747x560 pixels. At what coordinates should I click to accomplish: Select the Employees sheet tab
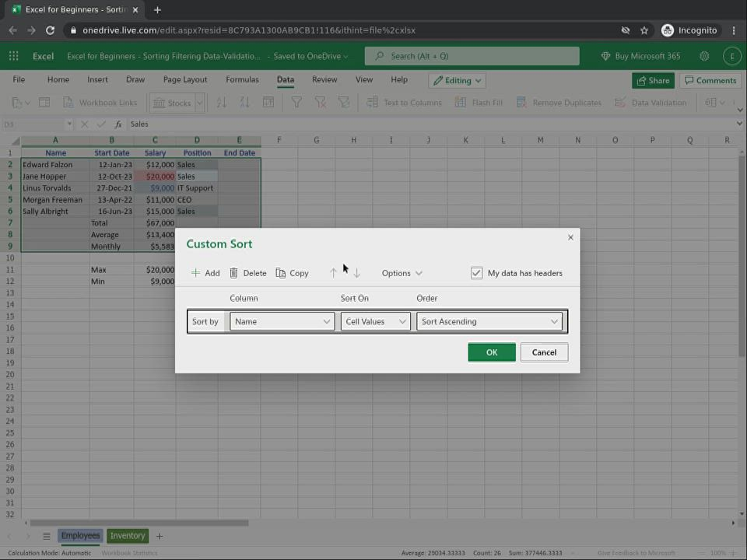tap(80, 536)
